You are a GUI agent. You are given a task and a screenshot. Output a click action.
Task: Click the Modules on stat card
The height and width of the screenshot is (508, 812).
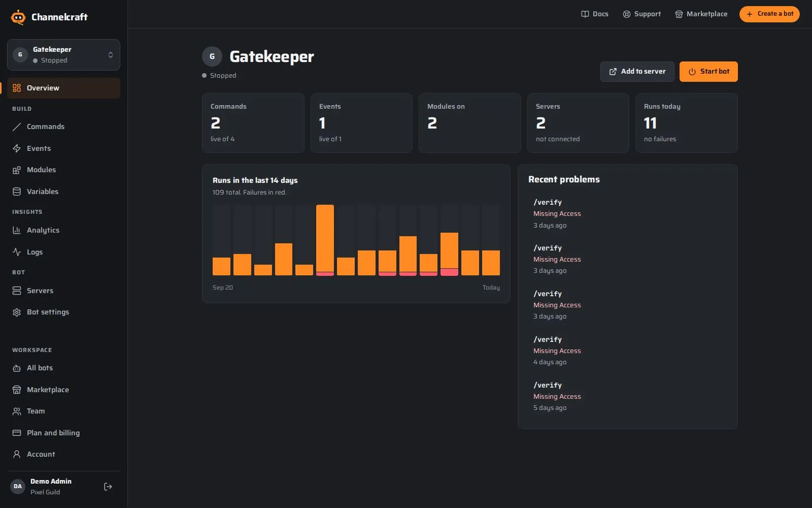click(470, 123)
